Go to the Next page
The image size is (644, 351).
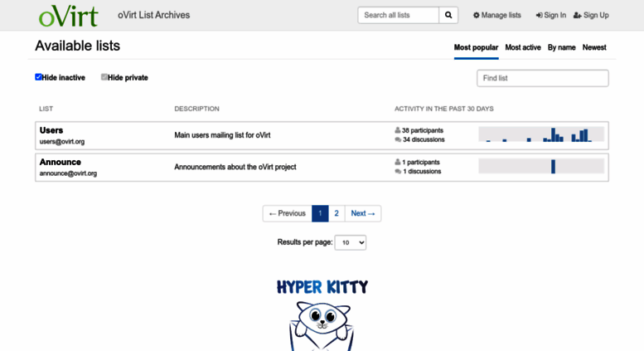tap(363, 214)
